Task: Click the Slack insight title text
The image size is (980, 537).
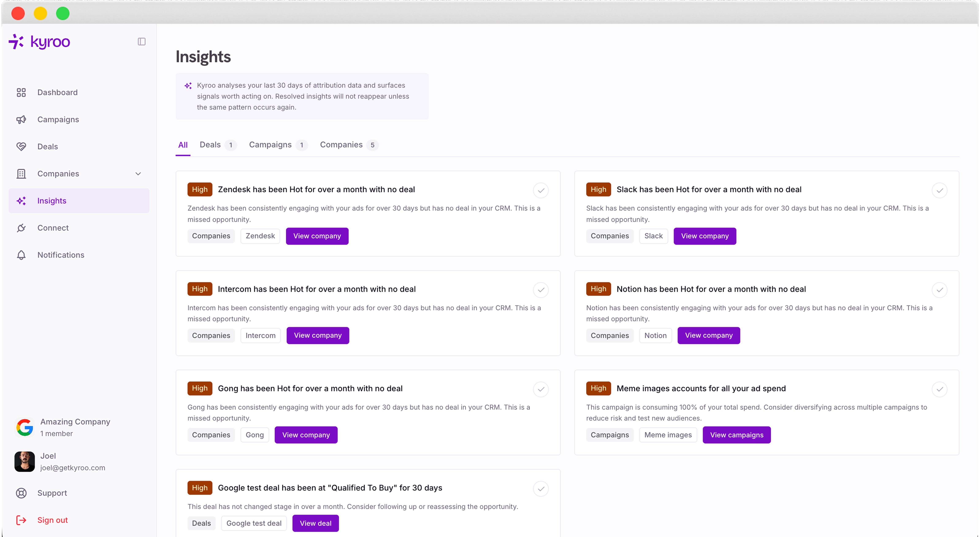Action: (x=709, y=189)
